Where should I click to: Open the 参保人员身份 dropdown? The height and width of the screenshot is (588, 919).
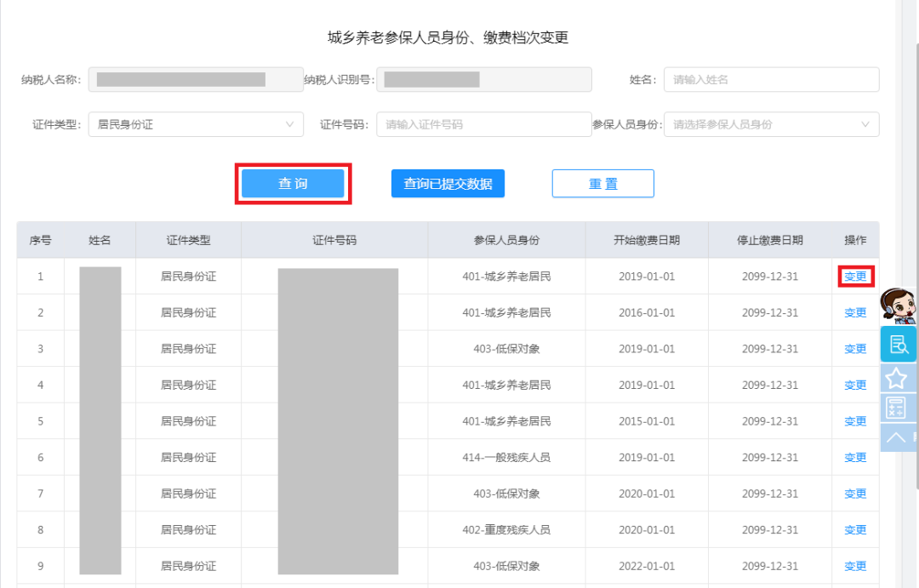[771, 124]
